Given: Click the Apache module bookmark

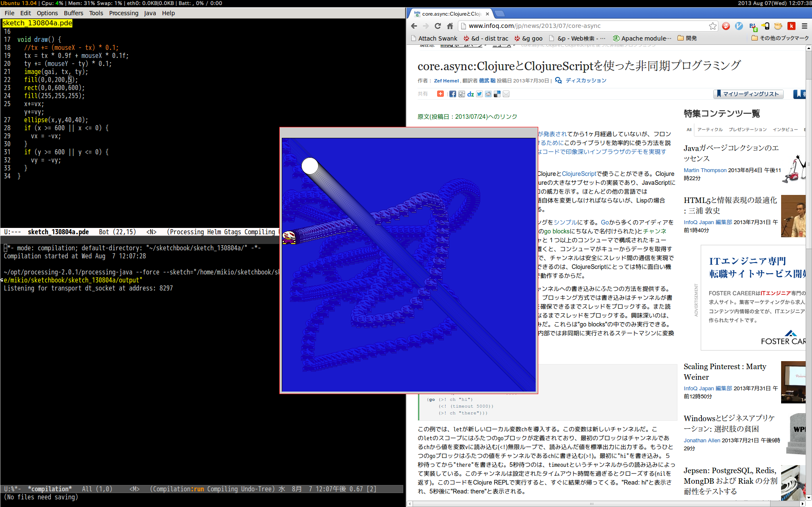Looking at the screenshot, I should click(642, 38).
